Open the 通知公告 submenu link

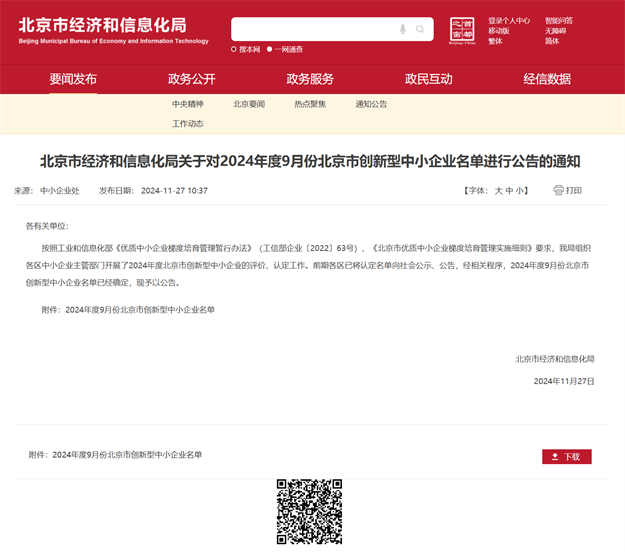371,104
